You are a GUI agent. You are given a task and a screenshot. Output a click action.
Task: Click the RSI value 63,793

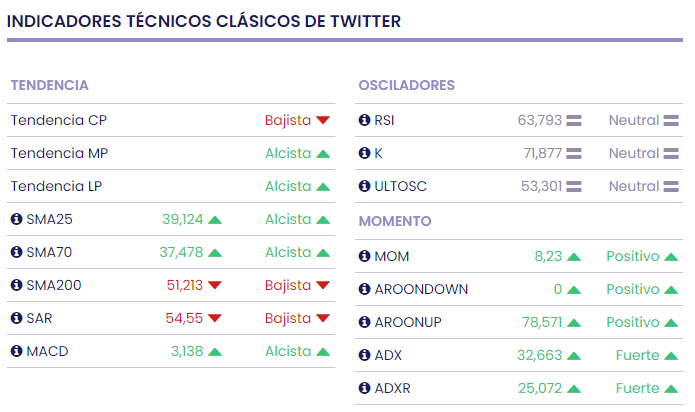(x=540, y=120)
